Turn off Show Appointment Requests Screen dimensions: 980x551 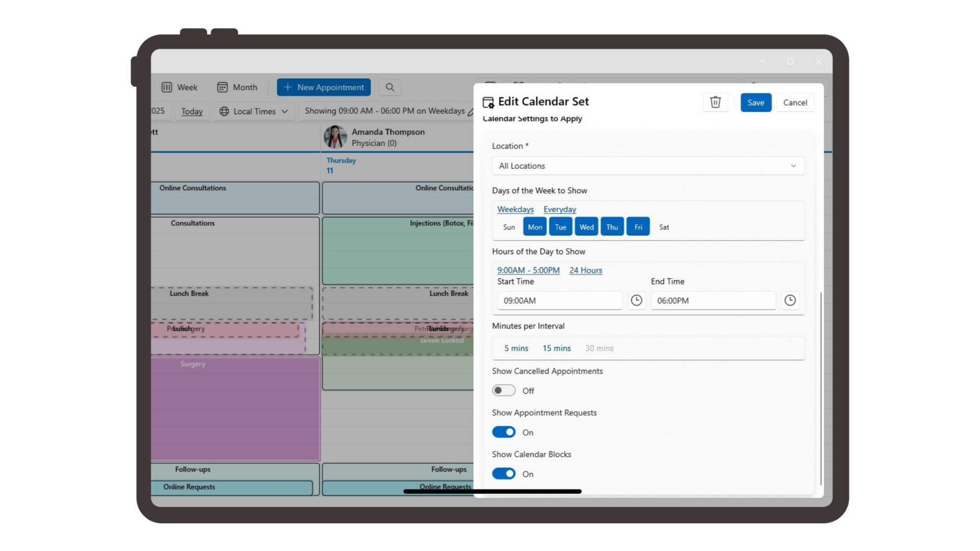tap(503, 432)
